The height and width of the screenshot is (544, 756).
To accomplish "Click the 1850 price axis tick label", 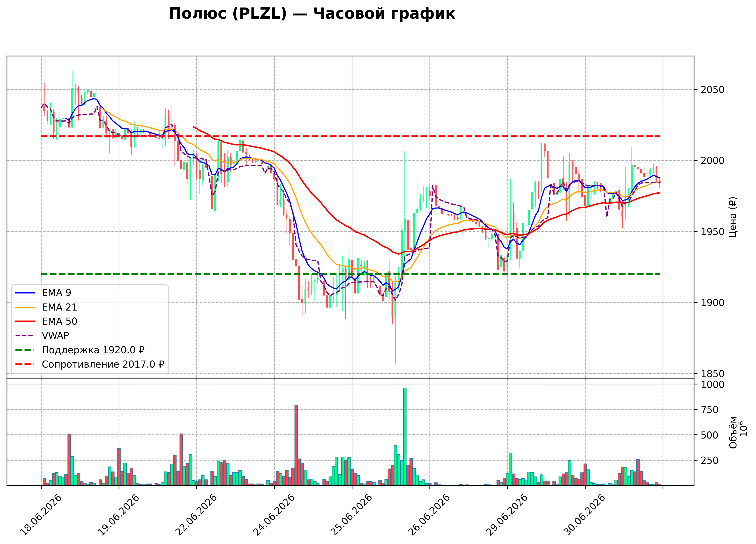I will pyautogui.click(x=712, y=374).
